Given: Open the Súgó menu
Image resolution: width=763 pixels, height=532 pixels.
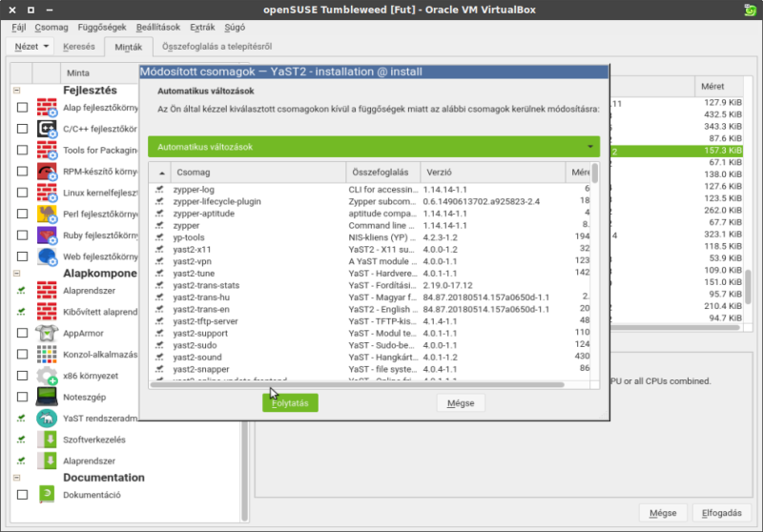Looking at the screenshot, I should 235,28.
